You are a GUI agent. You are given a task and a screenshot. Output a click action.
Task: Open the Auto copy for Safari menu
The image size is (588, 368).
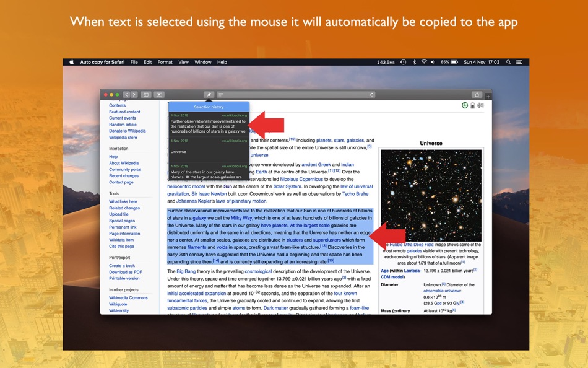[102, 63]
